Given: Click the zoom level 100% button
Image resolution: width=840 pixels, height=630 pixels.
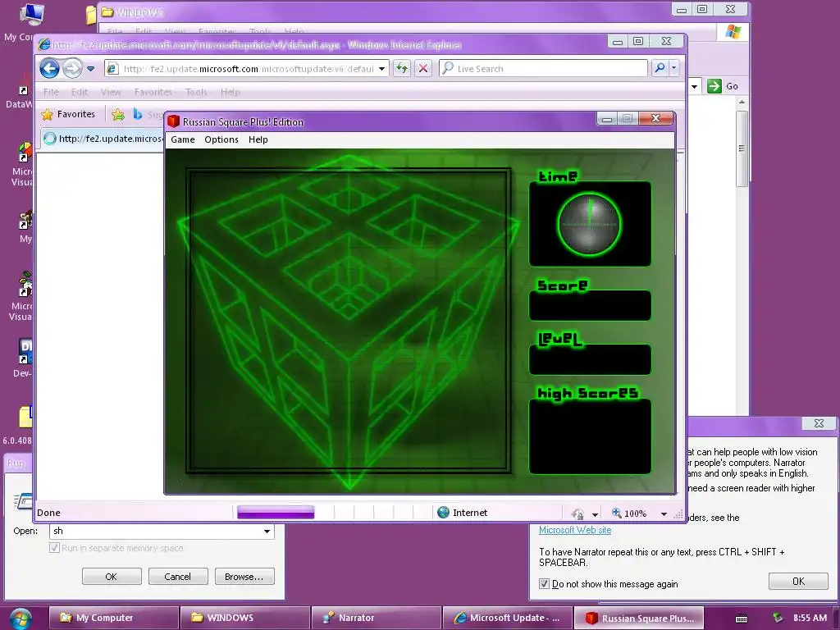Looking at the screenshot, I should [629, 514].
